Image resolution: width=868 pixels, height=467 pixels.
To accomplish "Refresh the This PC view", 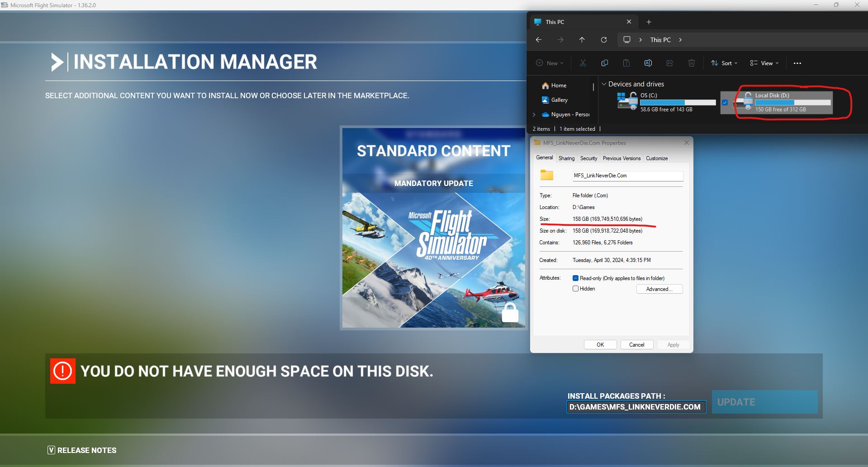I will click(x=603, y=40).
